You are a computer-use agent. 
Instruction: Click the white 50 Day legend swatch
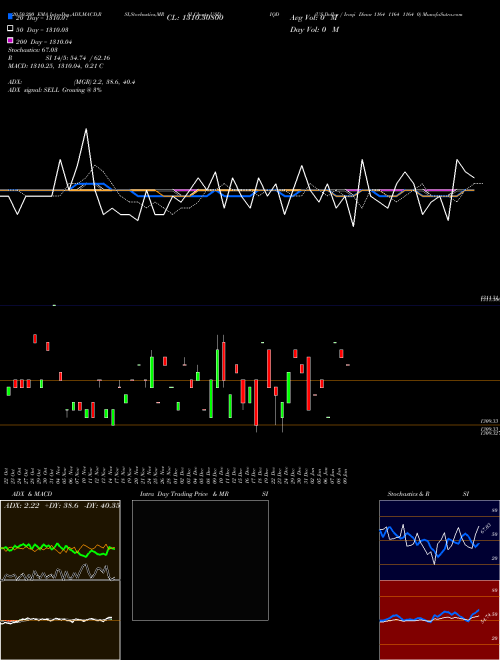11,29
